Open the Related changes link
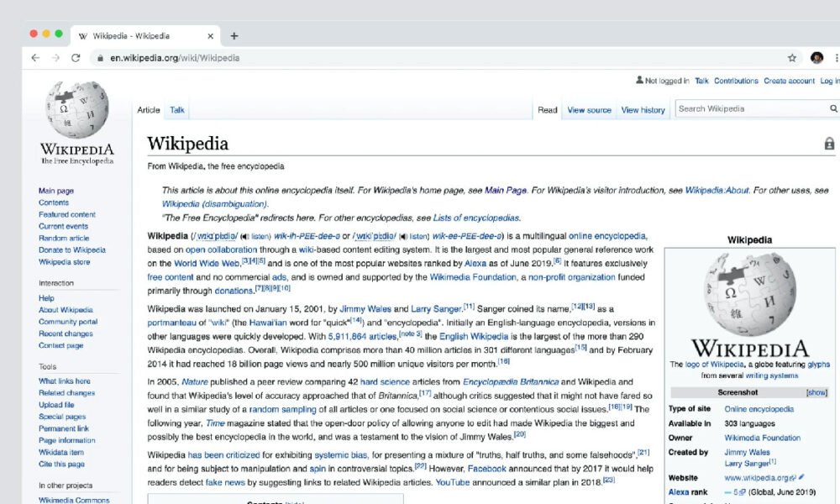This screenshot has width=840, height=504. point(66,392)
